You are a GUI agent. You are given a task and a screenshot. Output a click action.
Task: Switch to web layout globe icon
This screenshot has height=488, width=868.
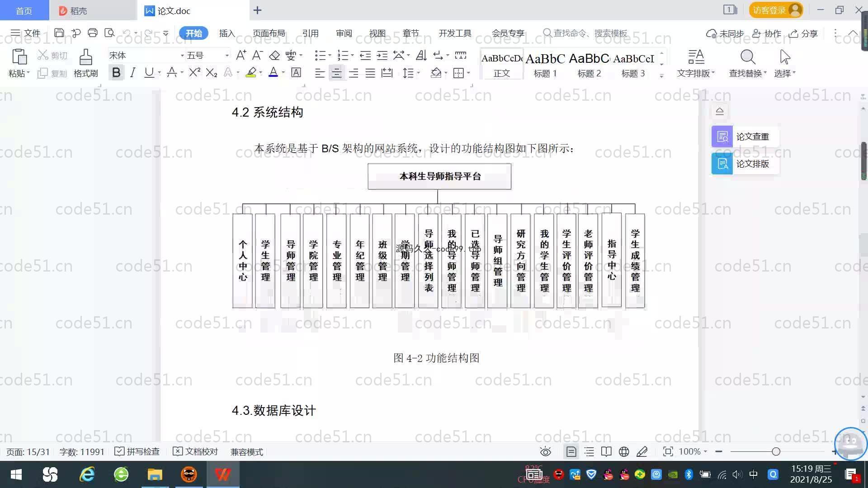point(624,451)
